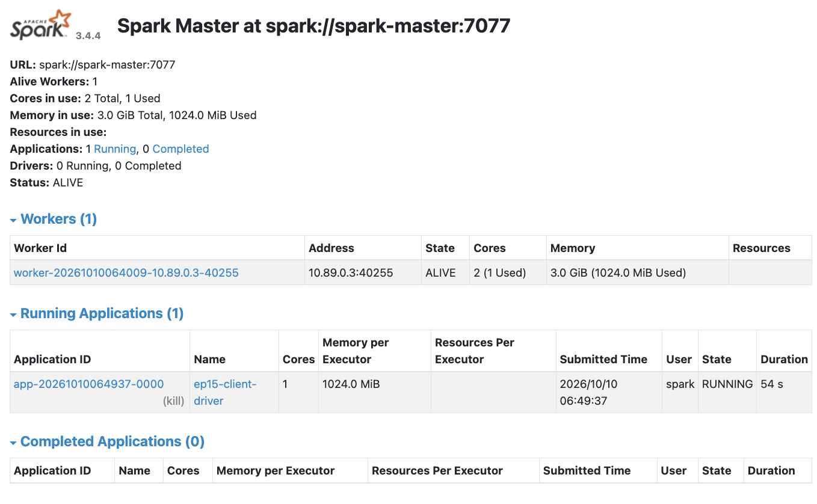The image size is (817, 504).
Task: Click 'Memory in use' summary line
Action: (134, 115)
